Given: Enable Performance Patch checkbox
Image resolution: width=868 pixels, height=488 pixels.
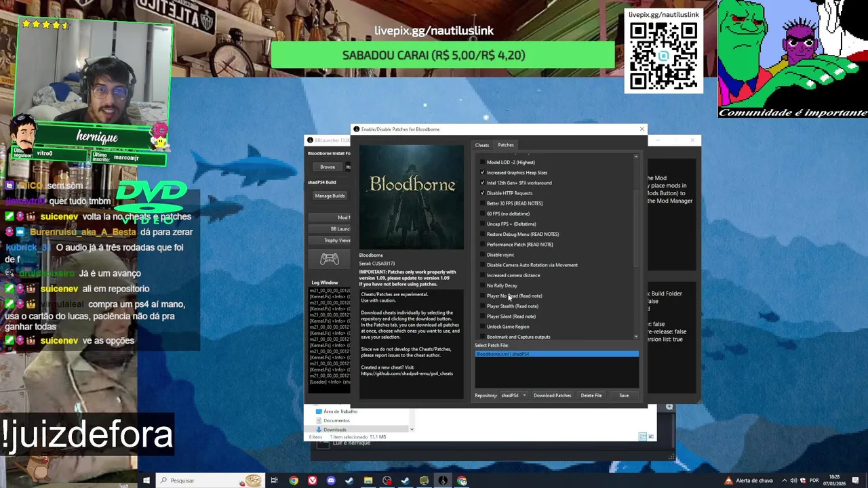Looking at the screenshot, I should [483, 244].
